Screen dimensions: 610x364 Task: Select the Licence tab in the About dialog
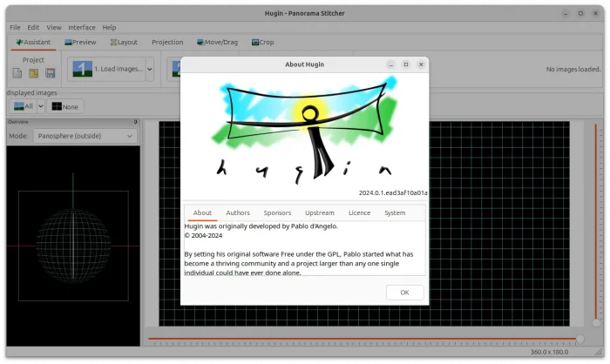[359, 212]
